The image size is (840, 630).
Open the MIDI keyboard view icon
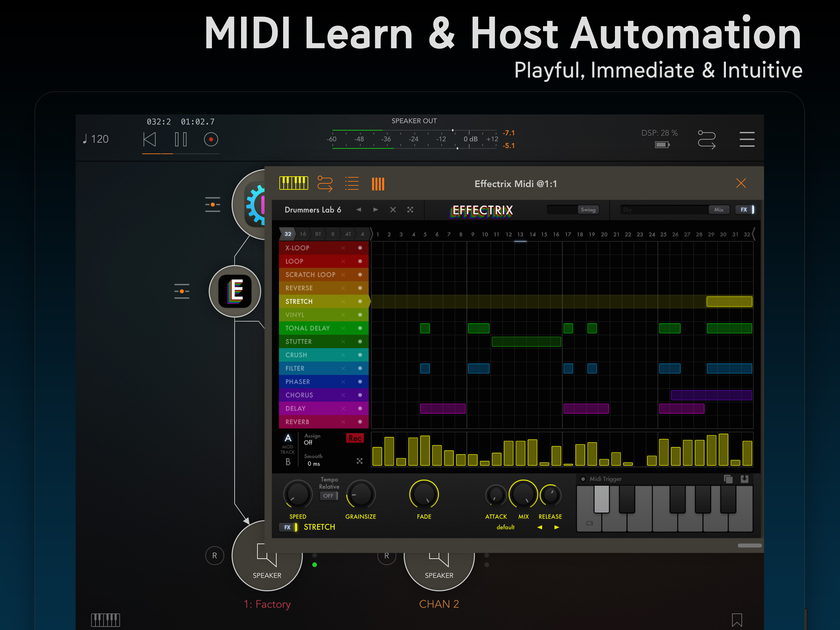pyautogui.click(x=294, y=184)
